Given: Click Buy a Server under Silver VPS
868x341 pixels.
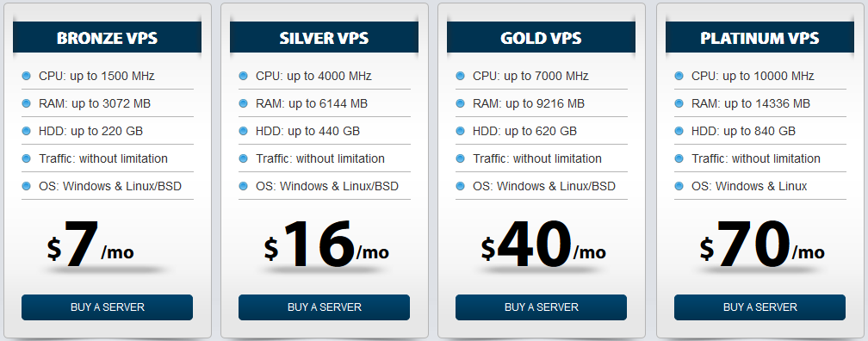Looking at the screenshot, I should tap(324, 307).
